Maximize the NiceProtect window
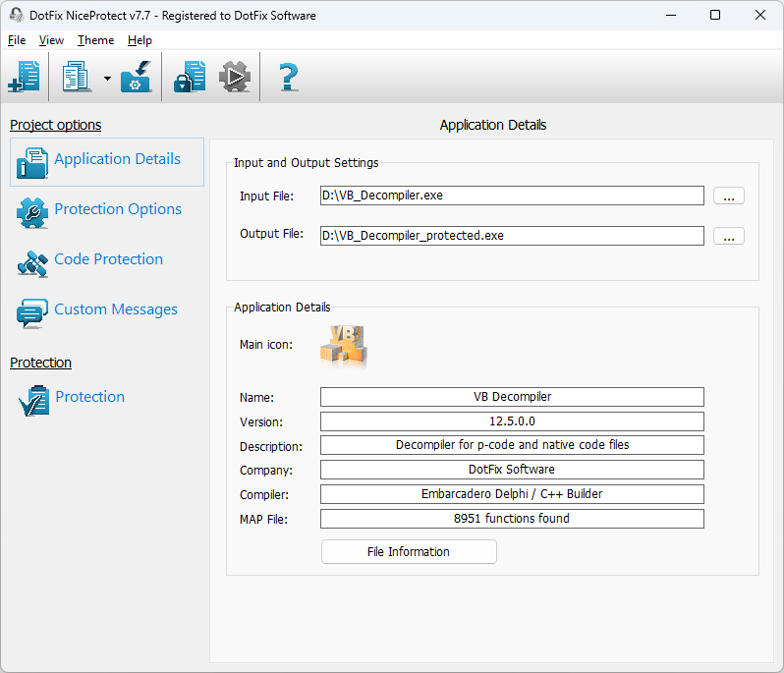This screenshot has width=784, height=673. click(x=715, y=15)
